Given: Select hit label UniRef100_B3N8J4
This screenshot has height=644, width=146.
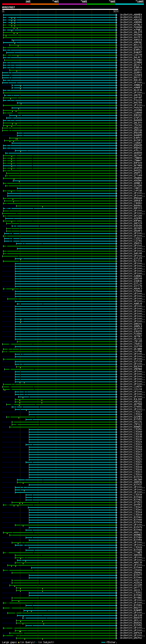Looking at the screenshot, I should pyautogui.click(x=131, y=67).
